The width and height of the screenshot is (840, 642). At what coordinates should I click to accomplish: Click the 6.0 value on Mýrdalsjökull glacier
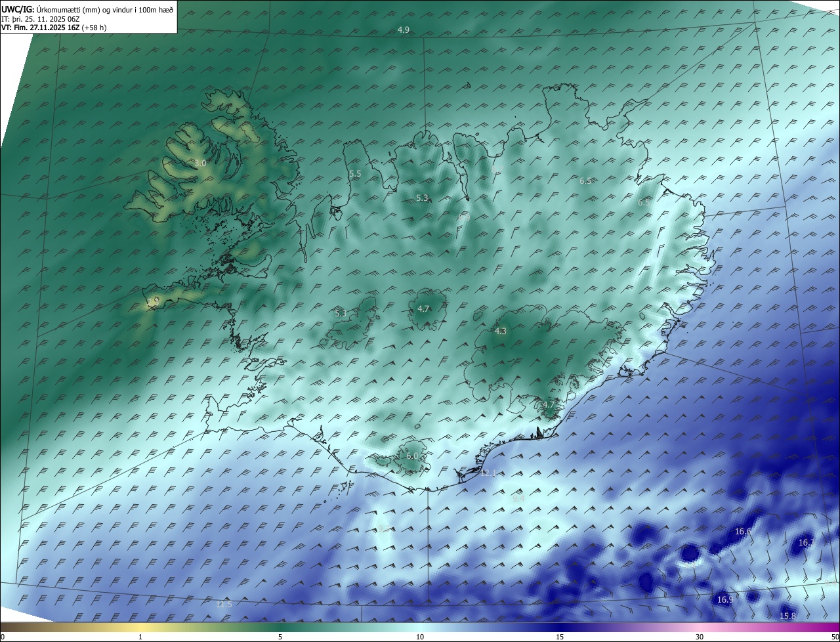[412, 456]
